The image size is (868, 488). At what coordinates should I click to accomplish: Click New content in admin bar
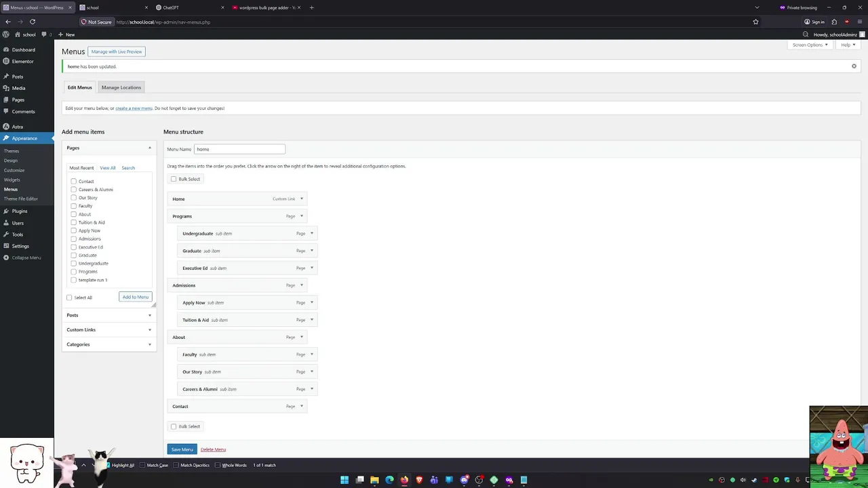click(x=67, y=35)
